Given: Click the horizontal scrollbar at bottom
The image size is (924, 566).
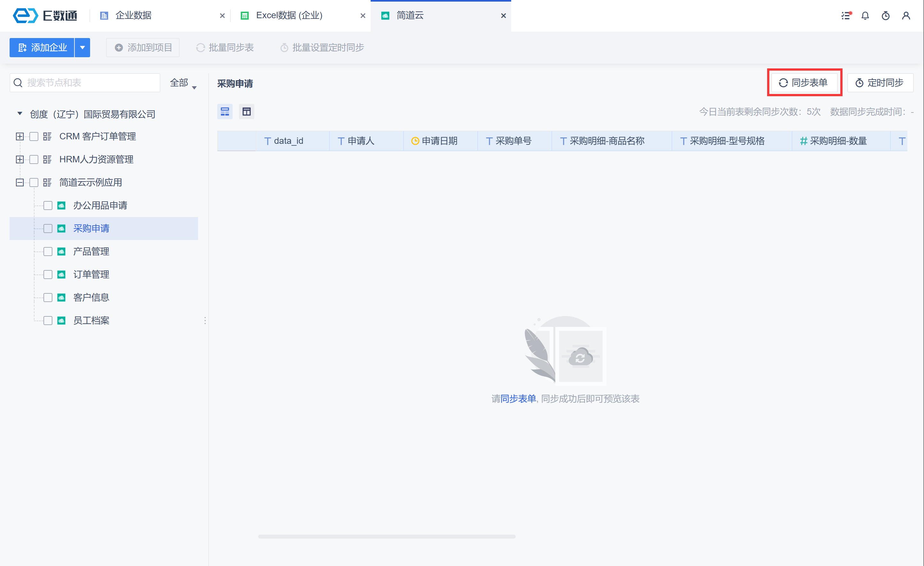Looking at the screenshot, I should pos(387,537).
